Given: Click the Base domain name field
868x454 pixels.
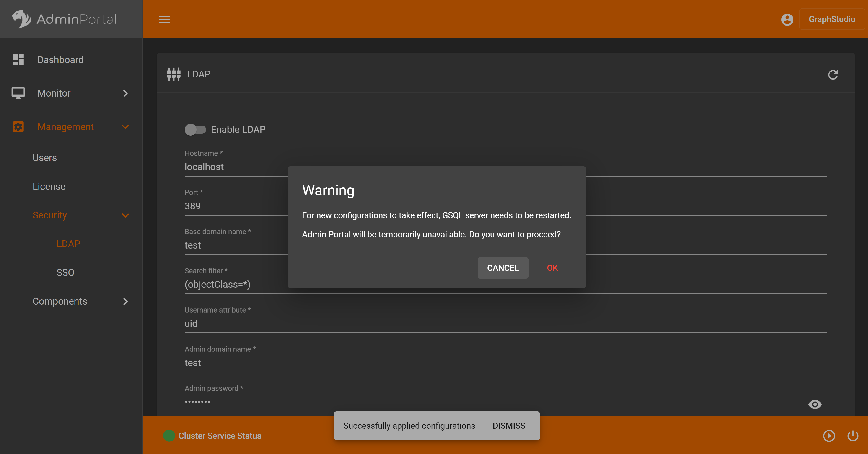Looking at the screenshot, I should pyautogui.click(x=505, y=245).
